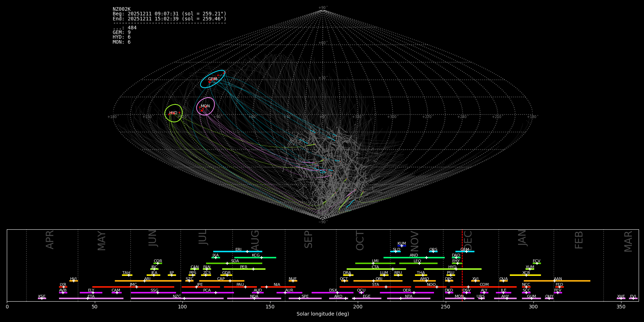Click the HYD label inside green radiant ellipse
Image resolution: width=644 pixels, height=322 pixels.
173,113
